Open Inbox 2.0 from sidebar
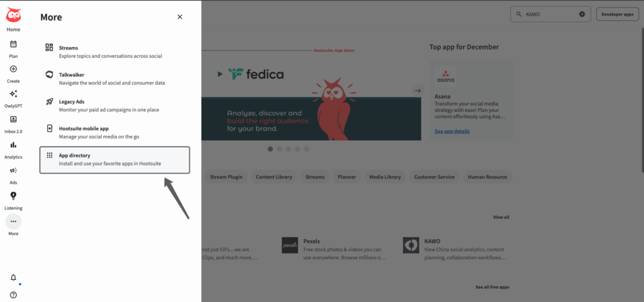644x302 pixels. coord(13,120)
